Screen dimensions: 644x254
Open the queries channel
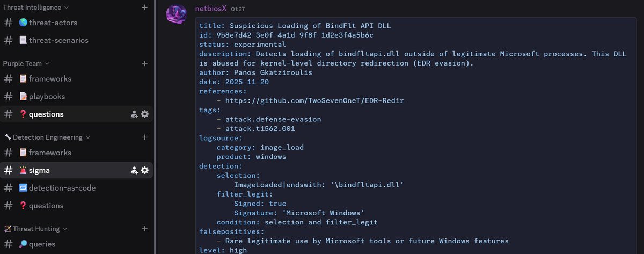coord(42,244)
